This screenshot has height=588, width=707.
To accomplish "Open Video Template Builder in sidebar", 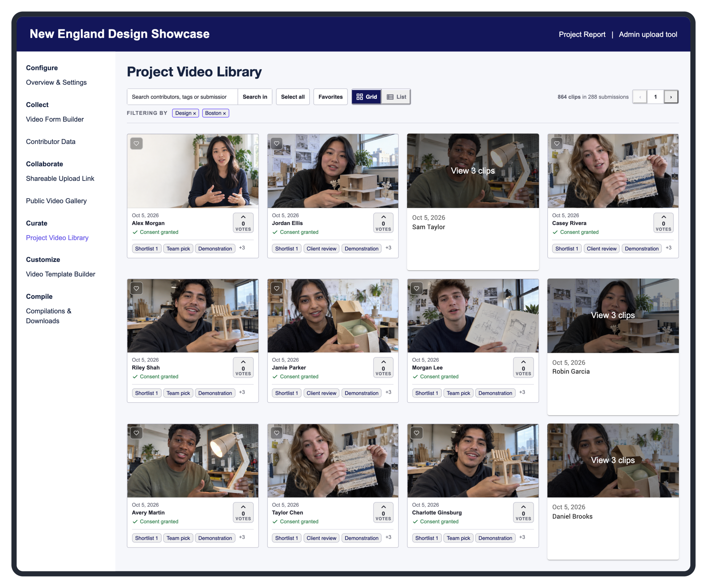I will [60, 274].
